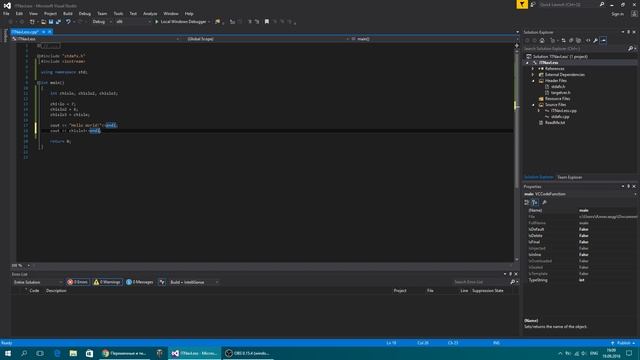The image size is (640, 360).
Task: Click the View Code icon in Solution Explorer
Action: click(588, 40)
